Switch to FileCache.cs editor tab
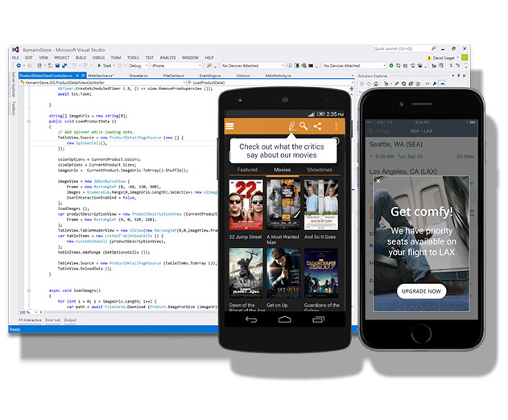Viewport: 508px width, 420px height. coord(174,76)
